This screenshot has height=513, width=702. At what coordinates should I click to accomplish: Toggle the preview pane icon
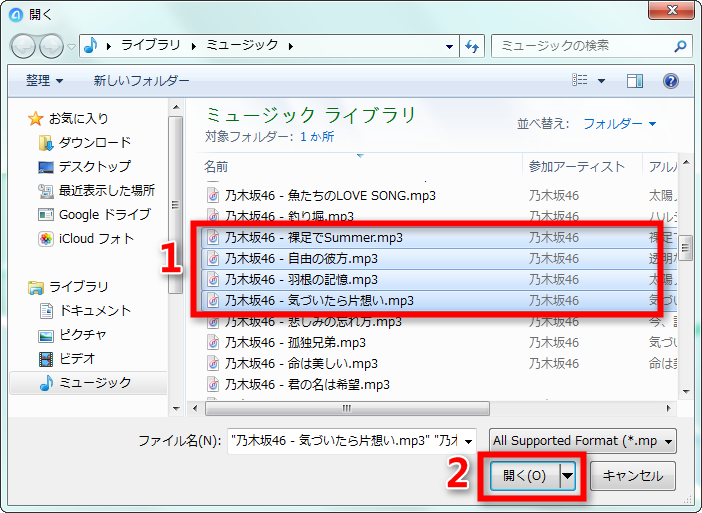coord(635,81)
